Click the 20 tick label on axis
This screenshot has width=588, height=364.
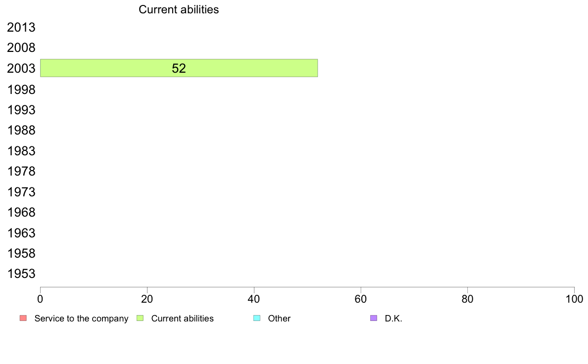click(147, 299)
